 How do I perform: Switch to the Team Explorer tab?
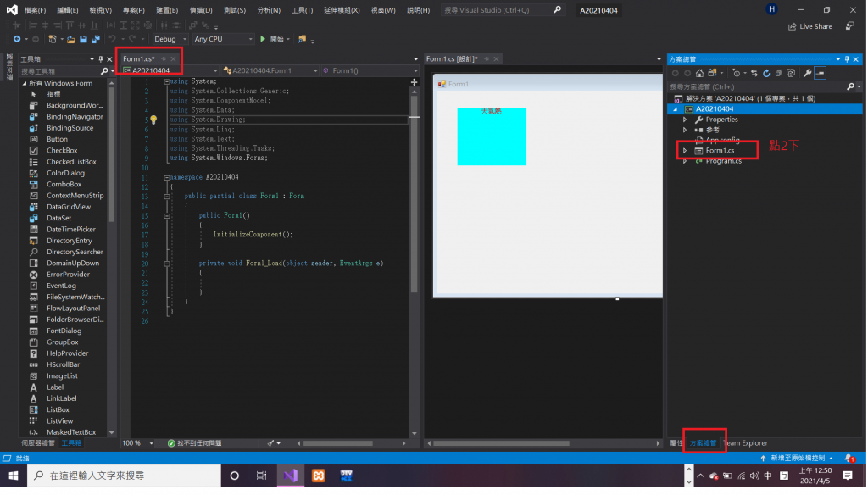[746, 443]
